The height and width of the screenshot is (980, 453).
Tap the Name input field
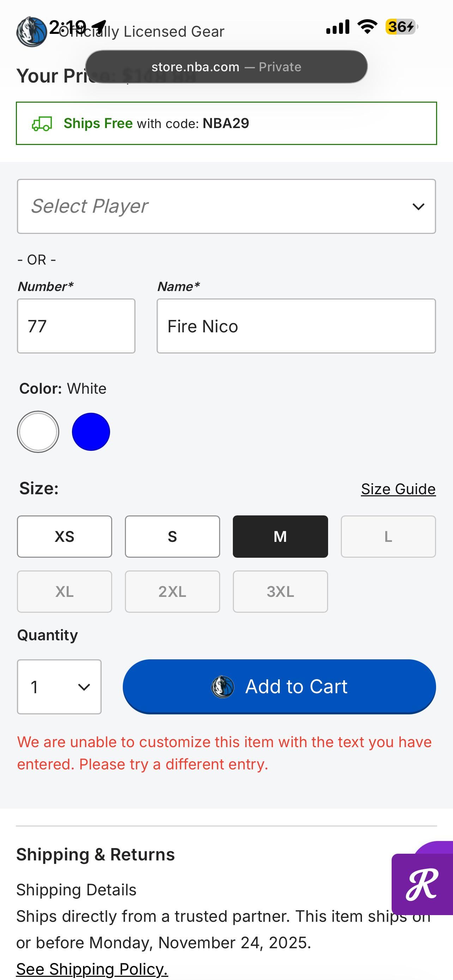[x=296, y=326]
